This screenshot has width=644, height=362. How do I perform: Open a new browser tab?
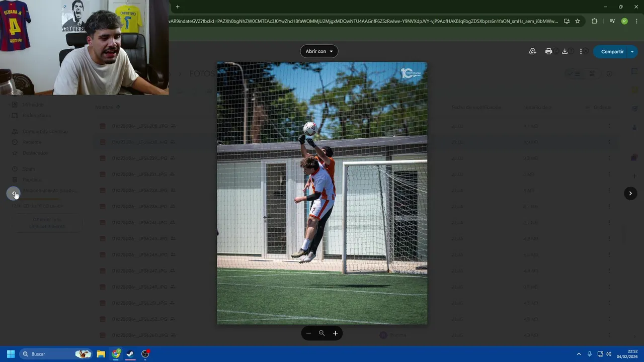(178, 7)
